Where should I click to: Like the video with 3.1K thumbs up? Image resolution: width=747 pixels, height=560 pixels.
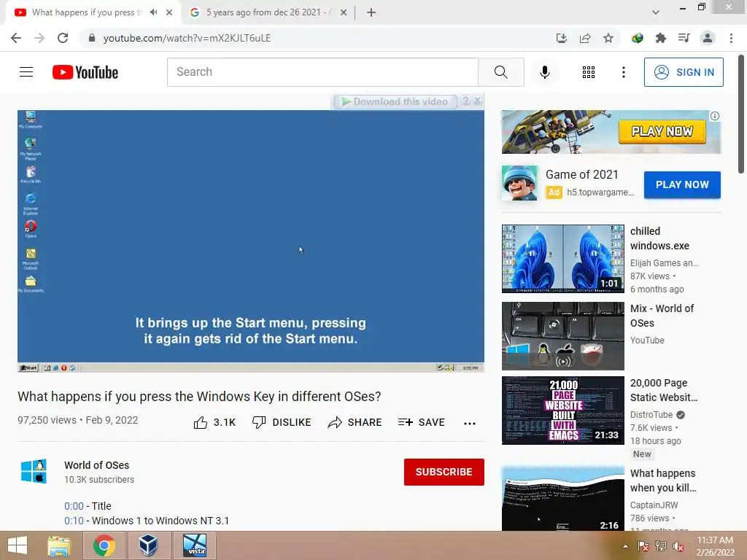215,422
